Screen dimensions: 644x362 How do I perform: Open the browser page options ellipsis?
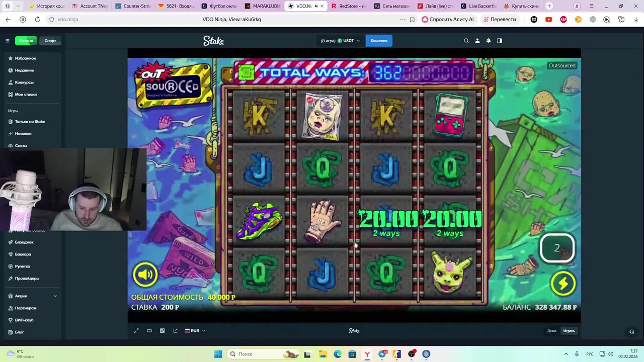pyautogui.click(x=403, y=19)
